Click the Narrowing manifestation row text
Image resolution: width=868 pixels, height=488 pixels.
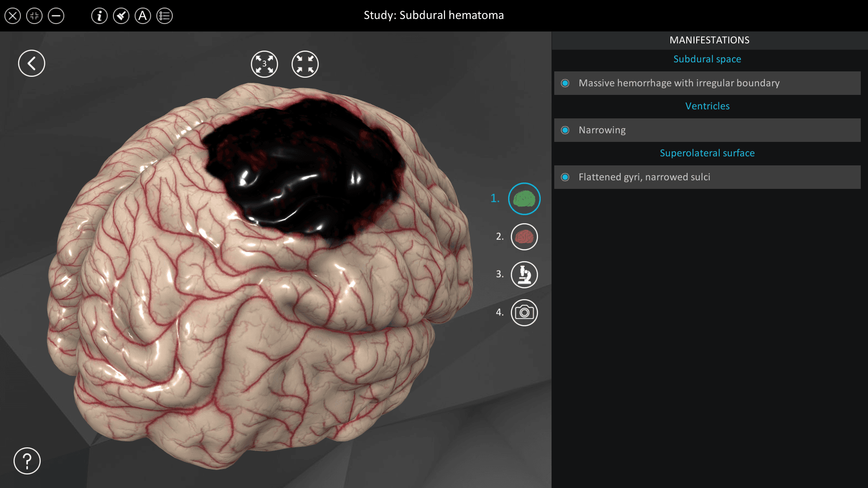click(602, 130)
